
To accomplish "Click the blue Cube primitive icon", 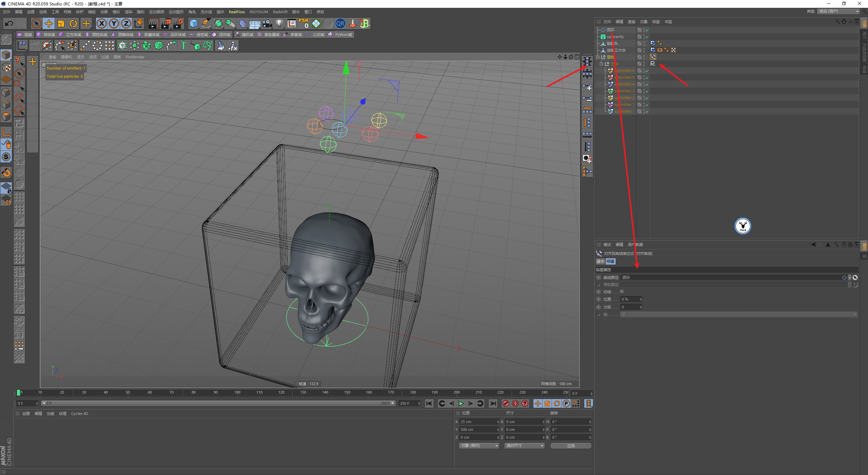I will (x=194, y=23).
